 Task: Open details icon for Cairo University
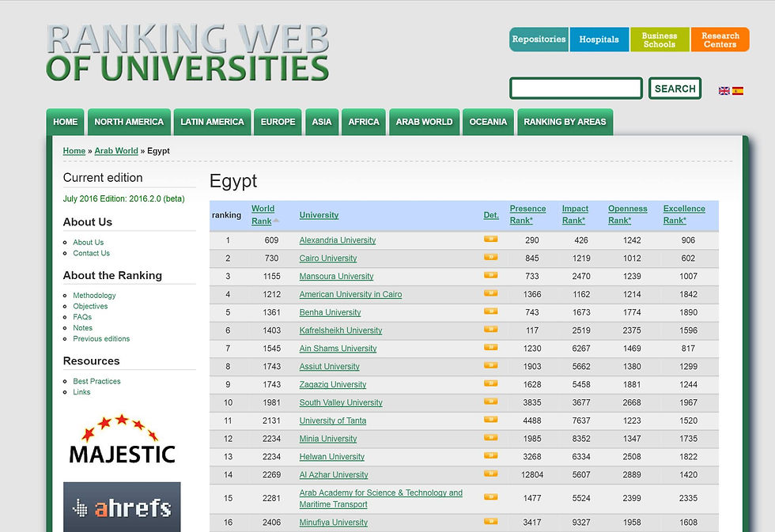490,257
